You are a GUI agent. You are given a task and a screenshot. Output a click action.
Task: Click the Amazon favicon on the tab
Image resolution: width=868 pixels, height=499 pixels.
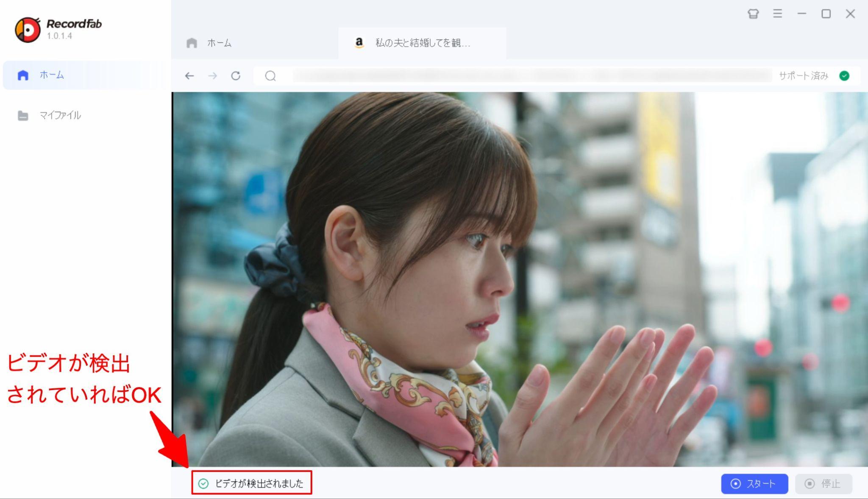[359, 43]
